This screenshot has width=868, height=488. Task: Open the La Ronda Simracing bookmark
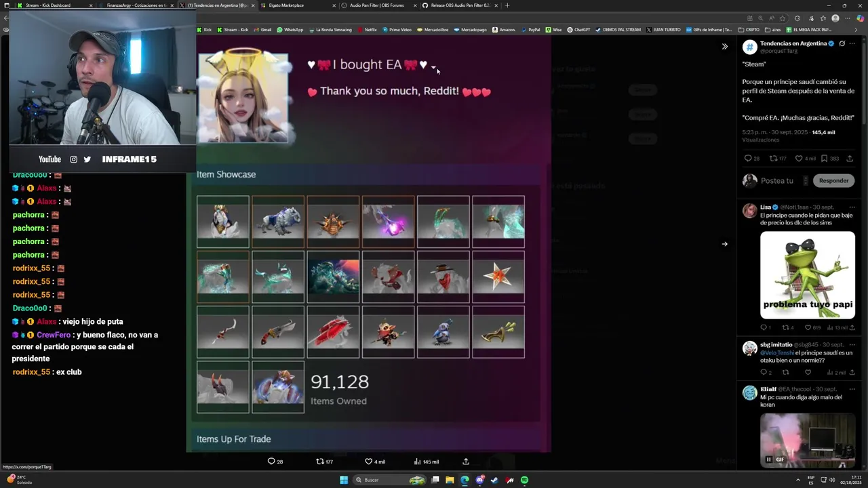tap(330, 30)
